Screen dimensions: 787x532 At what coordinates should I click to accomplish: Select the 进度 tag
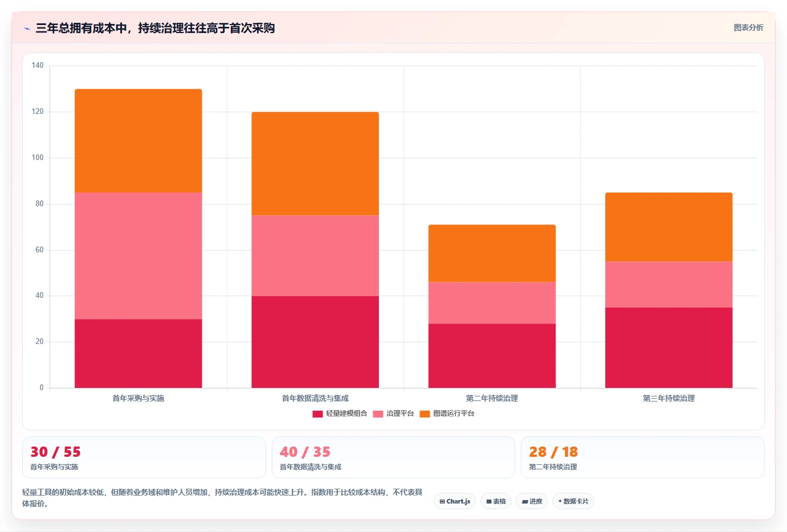(x=532, y=501)
